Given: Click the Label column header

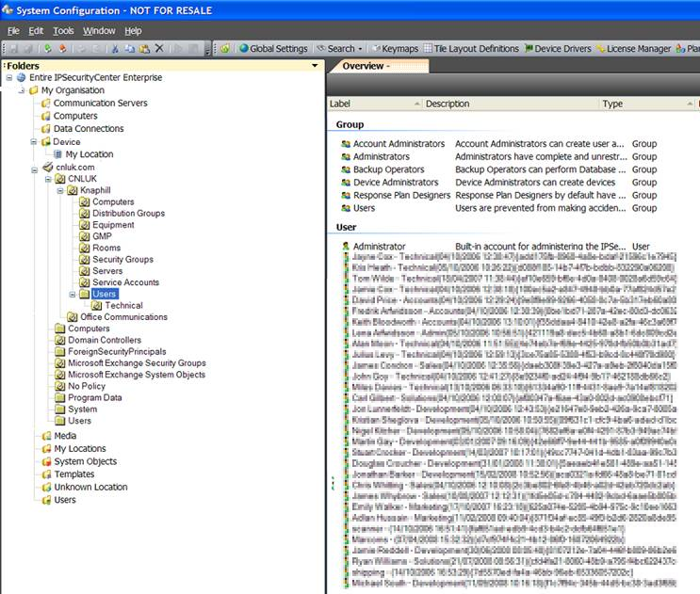Looking at the screenshot, I should click(340, 104).
